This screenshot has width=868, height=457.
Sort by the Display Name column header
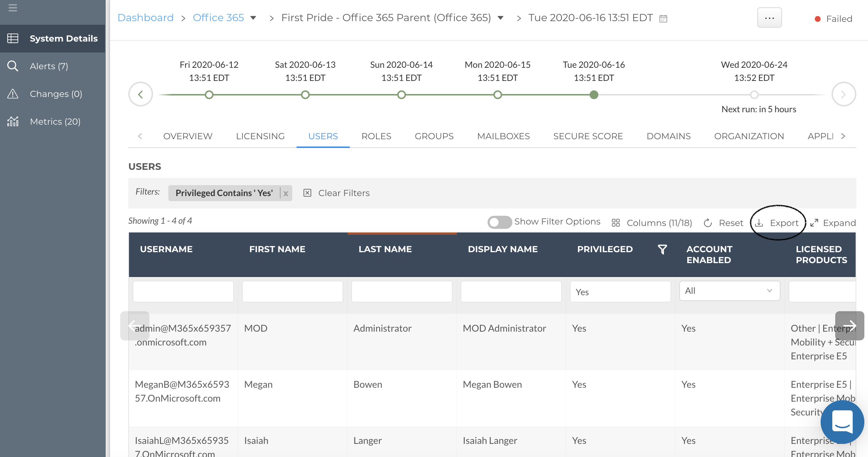(x=503, y=249)
